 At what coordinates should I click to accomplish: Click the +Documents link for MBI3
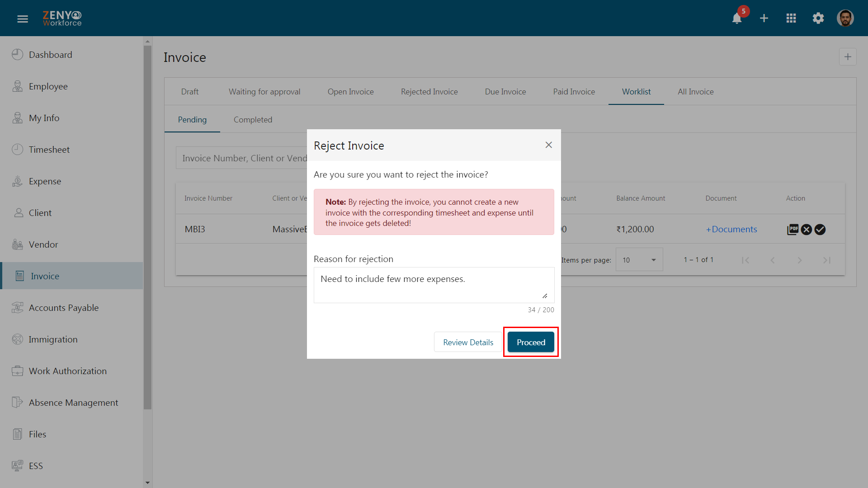(730, 229)
